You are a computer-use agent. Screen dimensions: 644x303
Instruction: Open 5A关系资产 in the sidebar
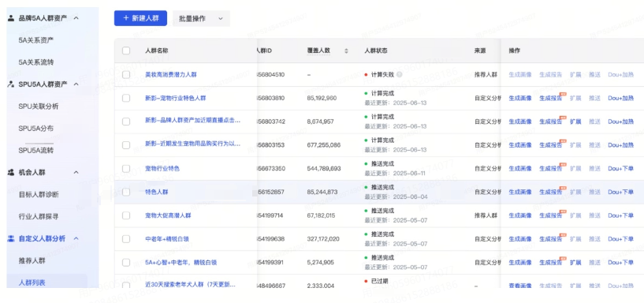point(36,40)
